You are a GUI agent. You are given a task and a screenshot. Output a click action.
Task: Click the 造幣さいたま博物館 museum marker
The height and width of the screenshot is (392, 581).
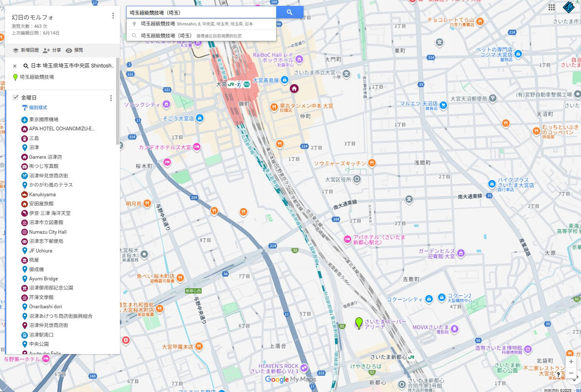(x=528, y=349)
